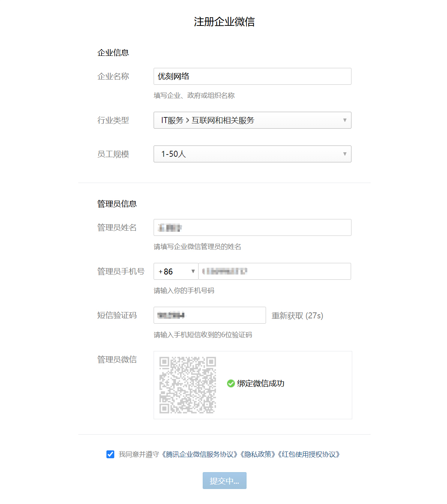Open the 员工规模 dropdown showing 1-50人
This screenshot has height=504, width=447.
pos(252,154)
